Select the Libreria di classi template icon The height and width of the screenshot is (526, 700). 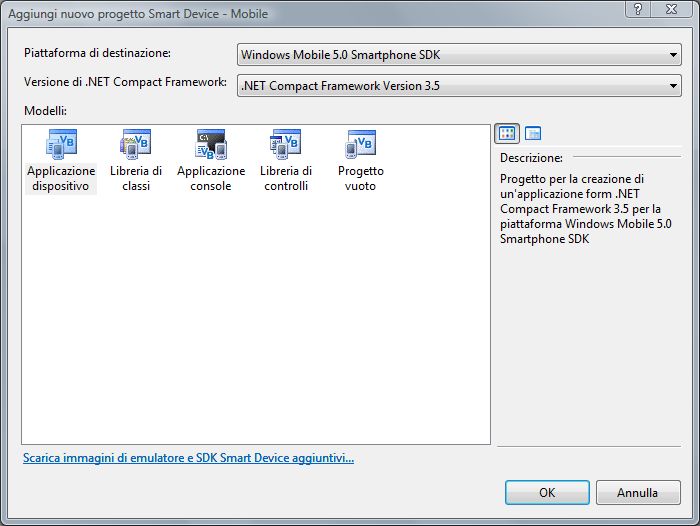click(136, 144)
